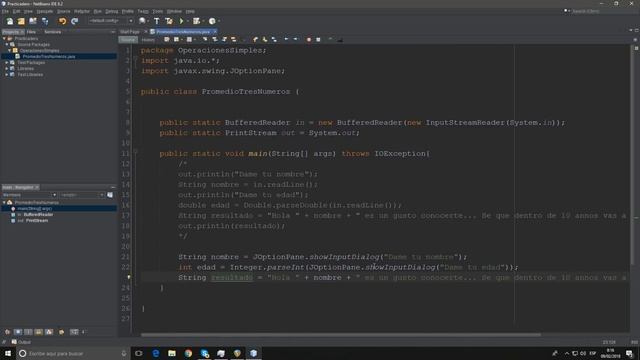Click the editor vertical scrollbar

(x=631, y=155)
